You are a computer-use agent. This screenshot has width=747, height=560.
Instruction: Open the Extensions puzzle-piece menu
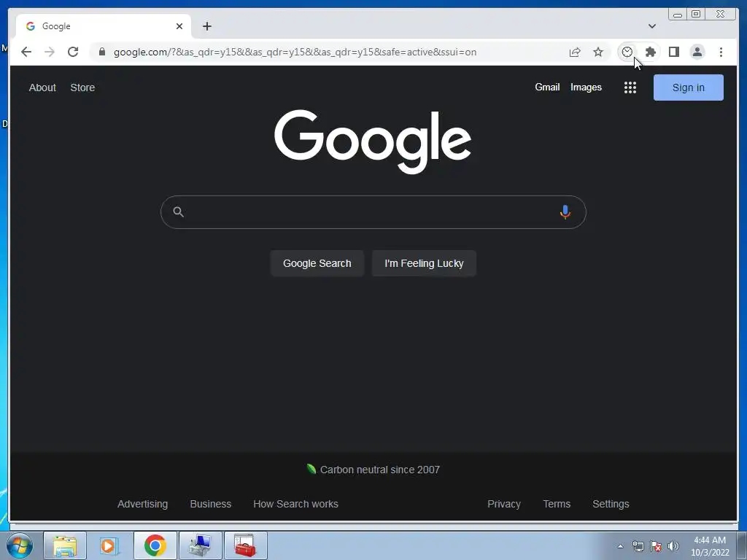[650, 52]
